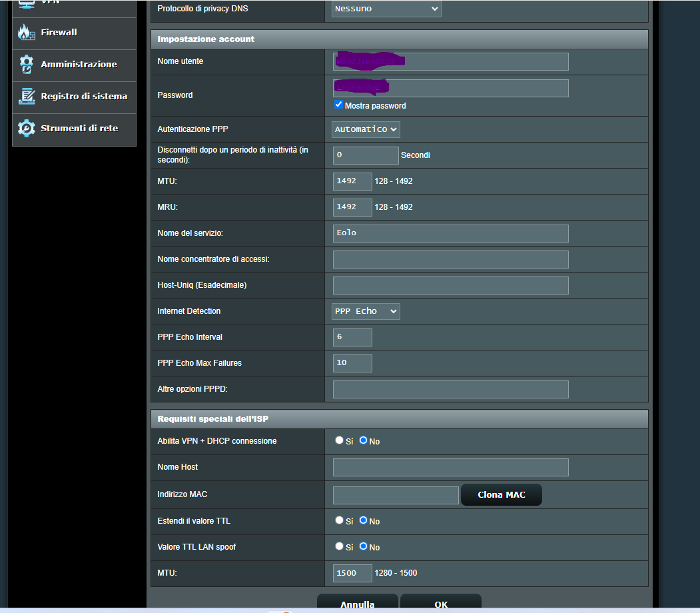Click the 1280 - 1500 range text
This screenshot has height=613, width=700.
click(396, 573)
